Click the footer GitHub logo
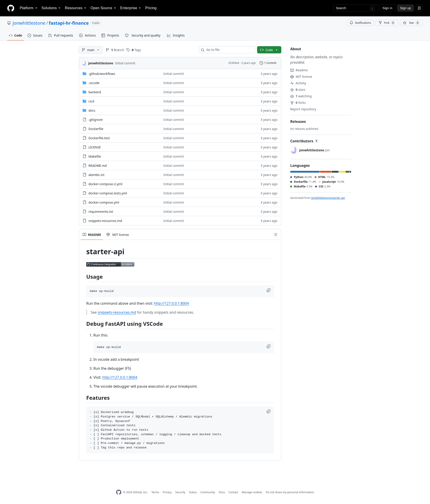 [118, 492]
